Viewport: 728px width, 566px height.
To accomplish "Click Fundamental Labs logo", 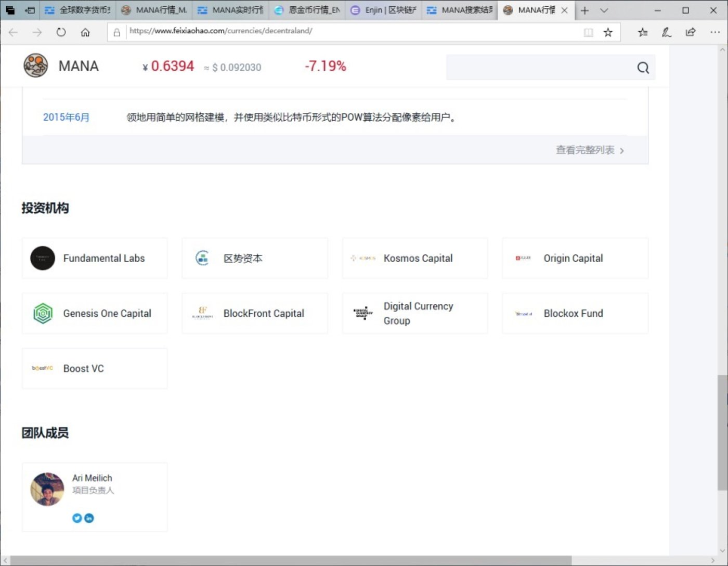I will tap(43, 258).
